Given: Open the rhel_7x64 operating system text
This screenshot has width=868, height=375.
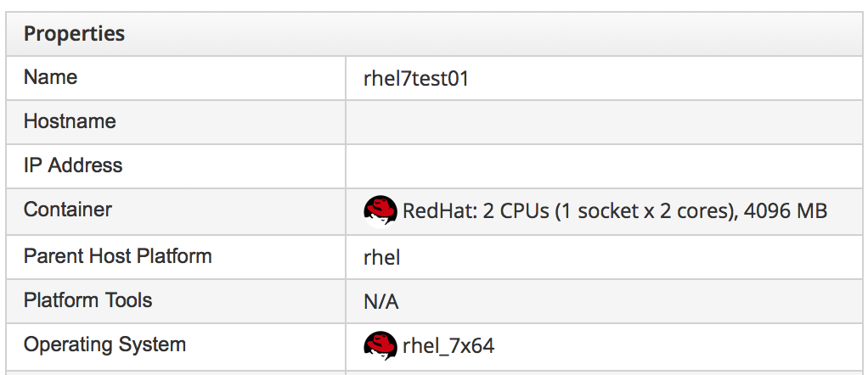Looking at the screenshot, I should [x=448, y=346].
